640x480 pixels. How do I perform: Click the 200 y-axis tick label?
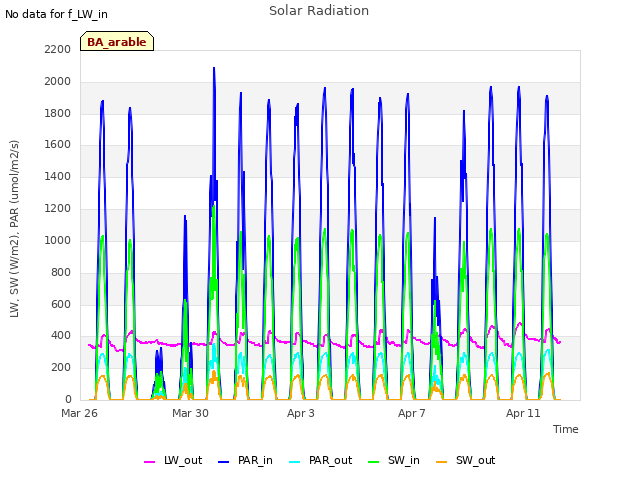coord(61,367)
